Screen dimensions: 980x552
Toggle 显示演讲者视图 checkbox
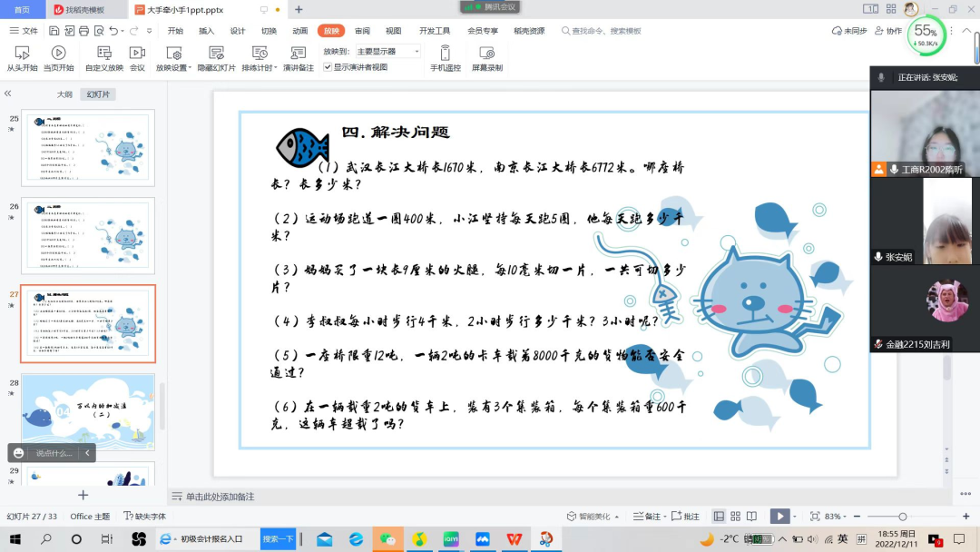(328, 67)
